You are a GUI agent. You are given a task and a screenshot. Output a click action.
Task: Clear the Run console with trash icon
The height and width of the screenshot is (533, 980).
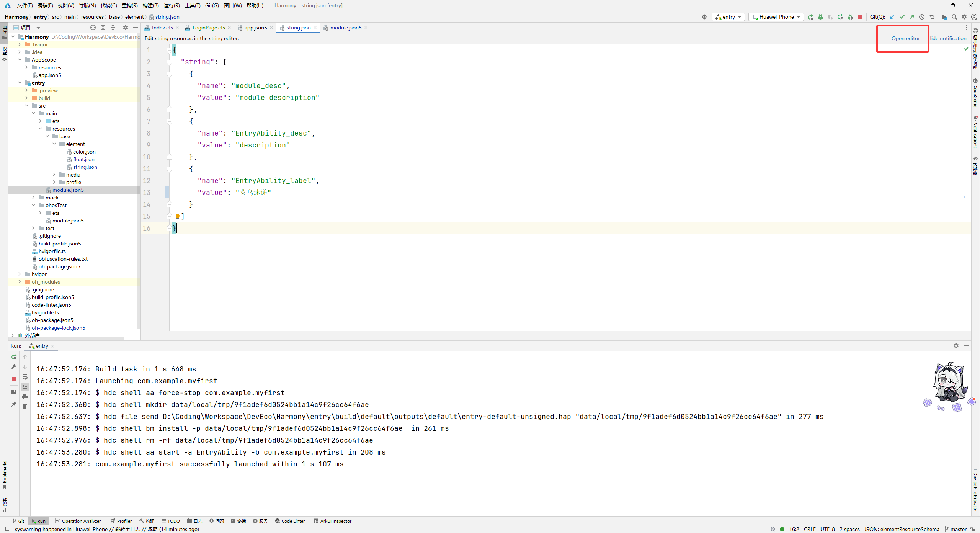click(x=25, y=406)
